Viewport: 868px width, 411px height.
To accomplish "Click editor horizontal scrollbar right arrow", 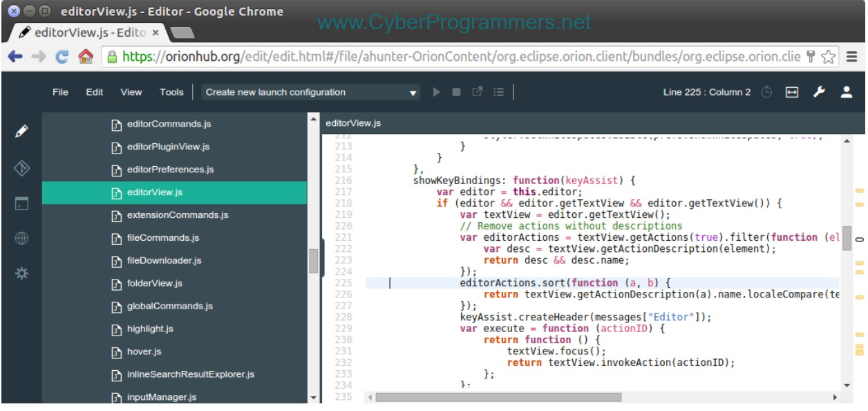I will (836, 398).
